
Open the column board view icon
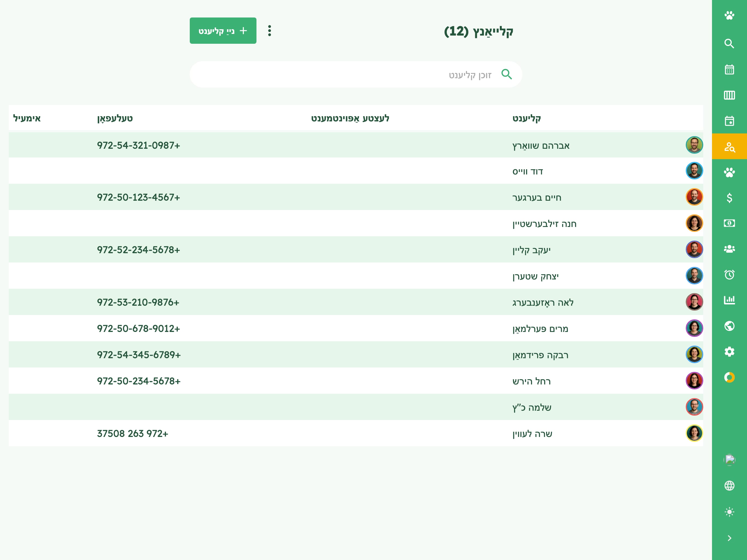click(729, 95)
